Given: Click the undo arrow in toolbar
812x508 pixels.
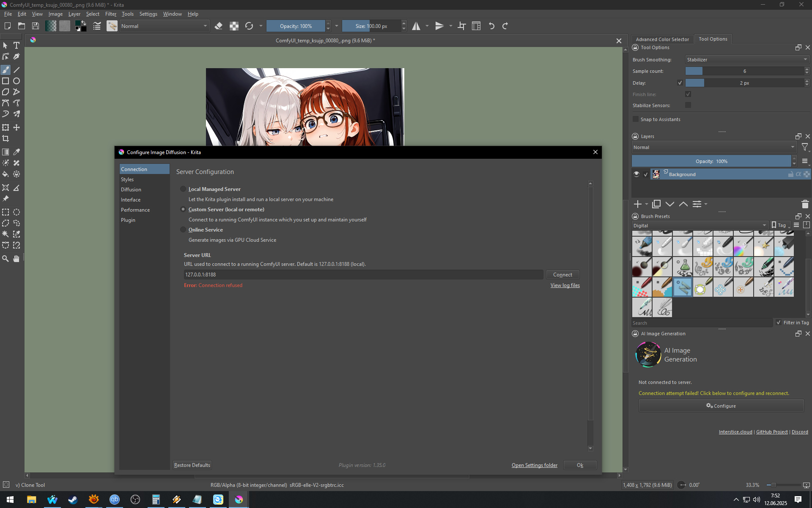Looking at the screenshot, I should click(491, 26).
